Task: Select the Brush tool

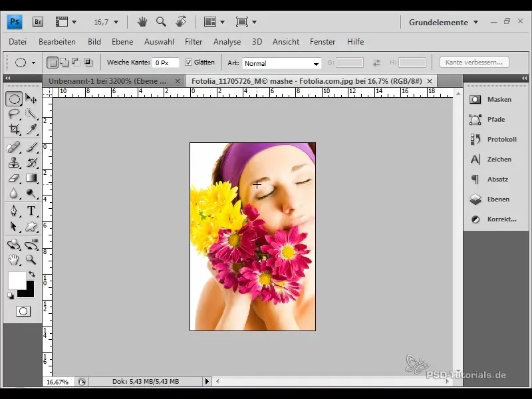Action: coord(31,148)
